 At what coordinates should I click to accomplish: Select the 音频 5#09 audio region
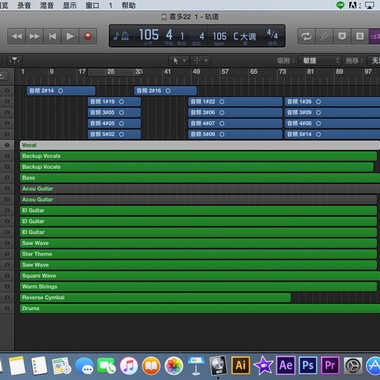click(235, 134)
